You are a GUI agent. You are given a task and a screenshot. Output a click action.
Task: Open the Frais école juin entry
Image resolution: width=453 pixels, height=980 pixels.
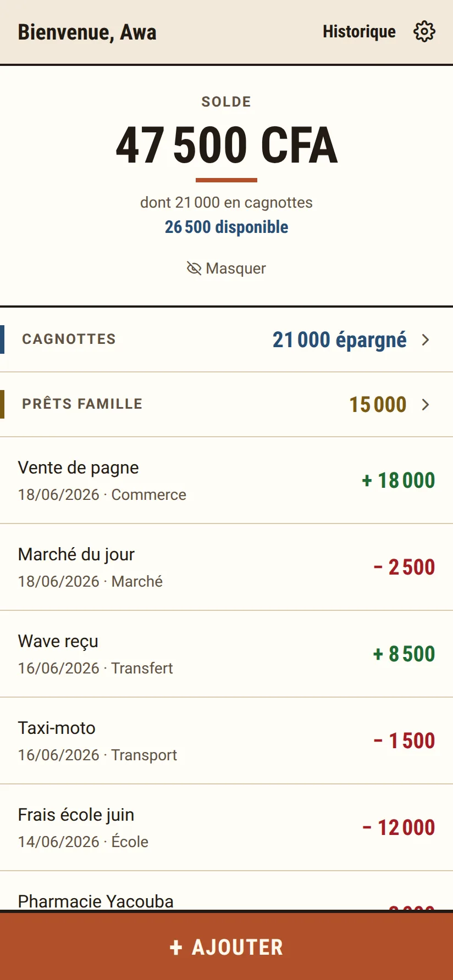[x=226, y=828]
